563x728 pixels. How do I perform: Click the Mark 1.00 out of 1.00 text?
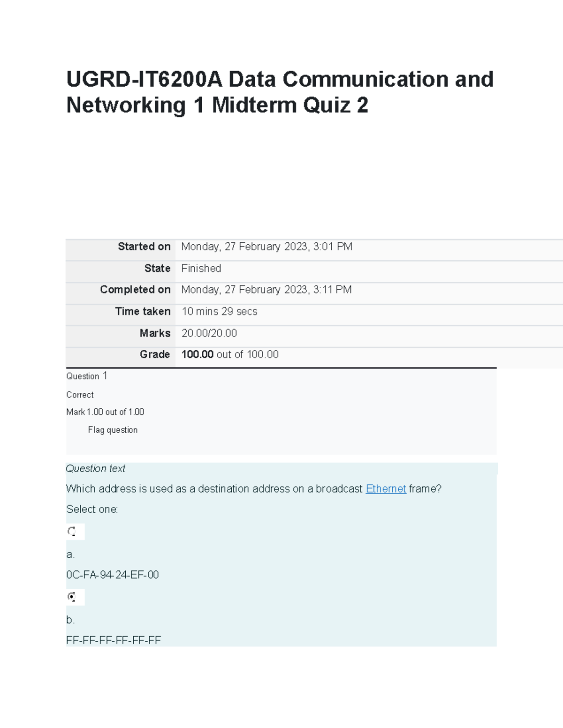(105, 412)
